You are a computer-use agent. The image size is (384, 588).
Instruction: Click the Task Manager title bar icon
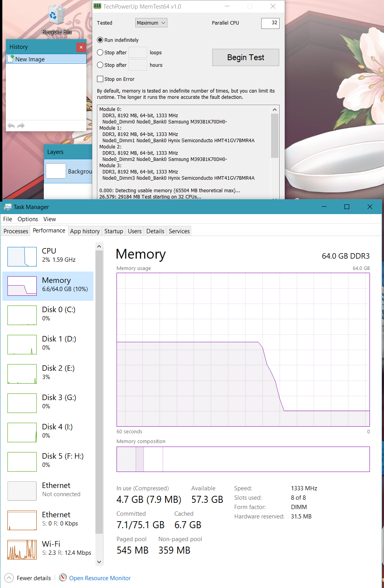8,207
